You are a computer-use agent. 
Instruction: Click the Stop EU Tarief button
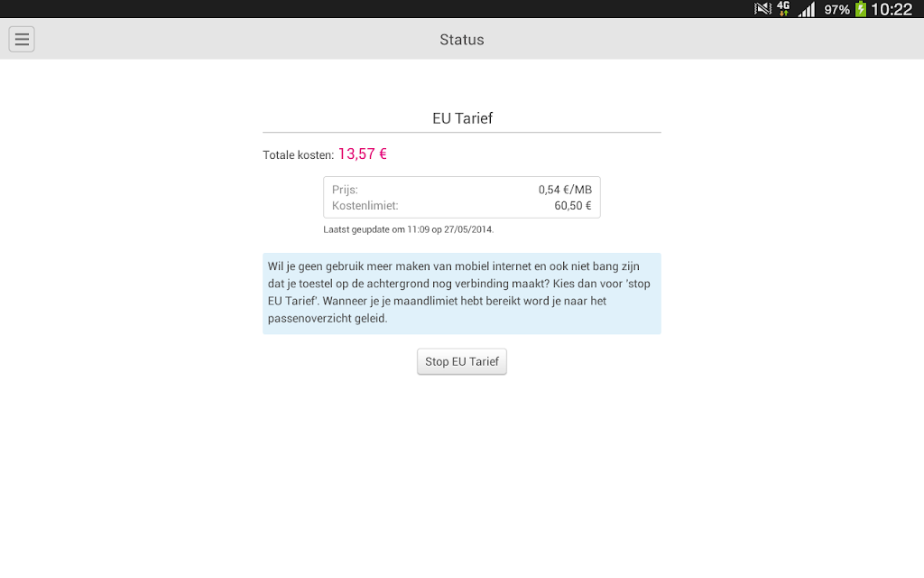(x=462, y=361)
